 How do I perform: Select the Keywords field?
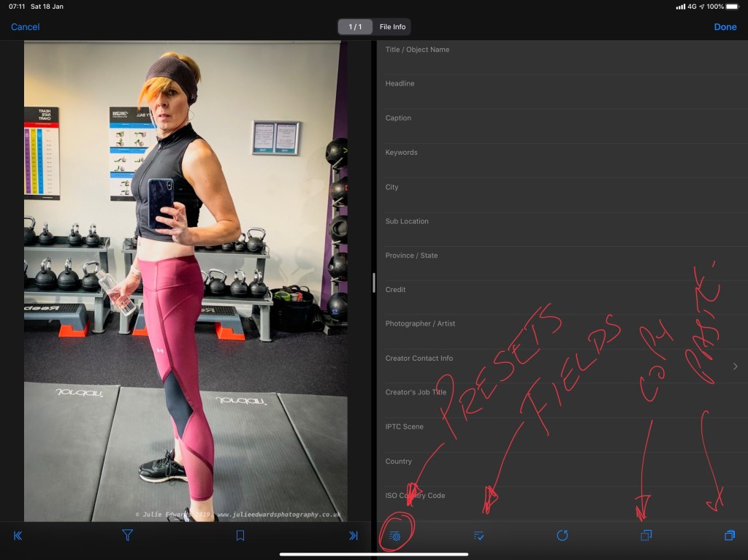(x=562, y=160)
